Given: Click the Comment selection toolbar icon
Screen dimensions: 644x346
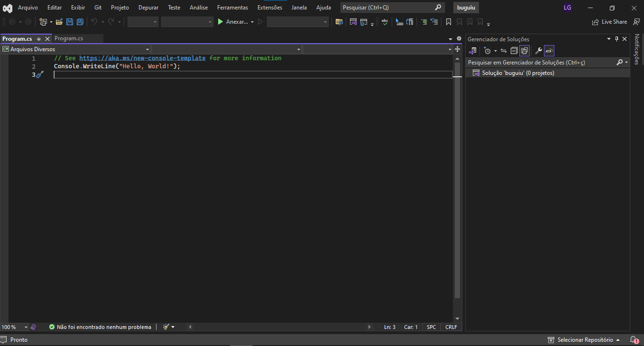Looking at the screenshot, I should [424, 22].
